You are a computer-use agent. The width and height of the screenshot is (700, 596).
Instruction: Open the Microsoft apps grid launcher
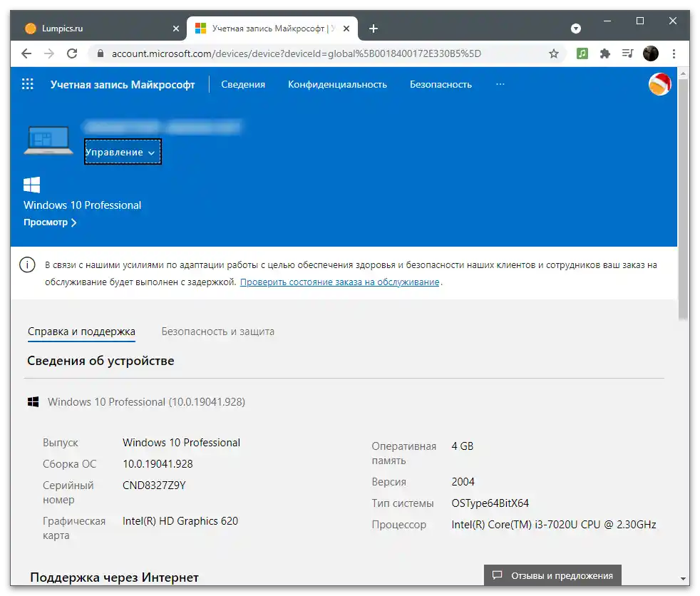pos(28,84)
